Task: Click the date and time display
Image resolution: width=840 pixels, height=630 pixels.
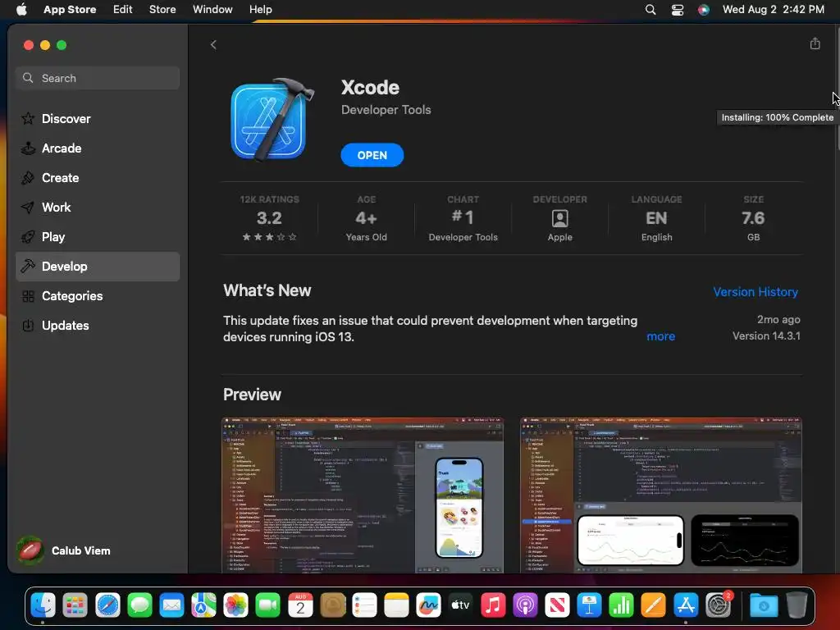Action: pos(773,9)
